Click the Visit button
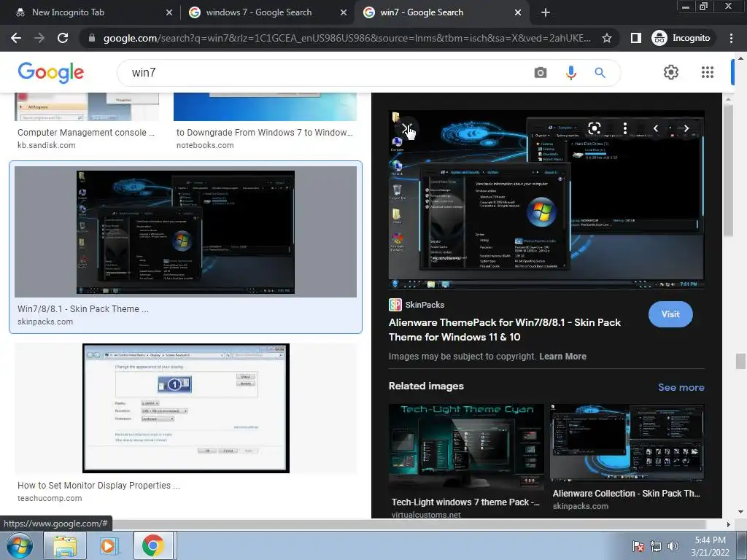The width and height of the screenshot is (747, 560). [670, 314]
